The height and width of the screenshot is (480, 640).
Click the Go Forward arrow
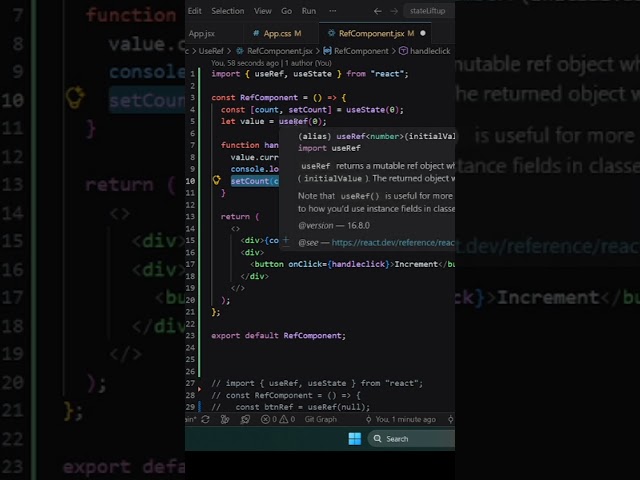coord(394,11)
